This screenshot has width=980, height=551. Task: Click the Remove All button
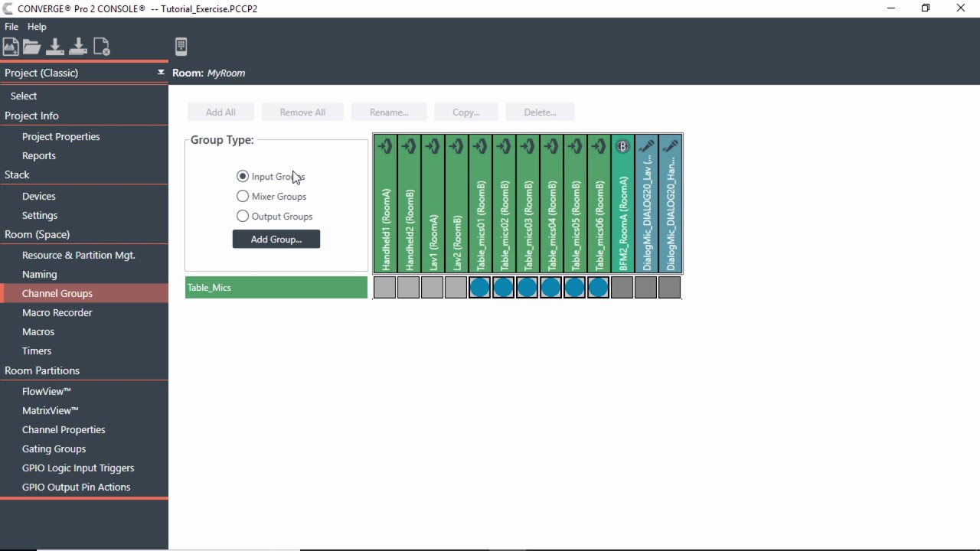302,112
